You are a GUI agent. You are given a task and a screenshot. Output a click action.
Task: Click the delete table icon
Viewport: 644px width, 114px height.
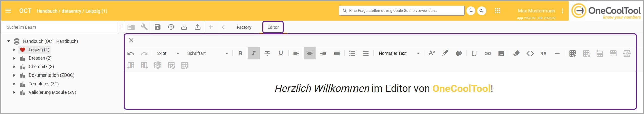(x=586, y=53)
